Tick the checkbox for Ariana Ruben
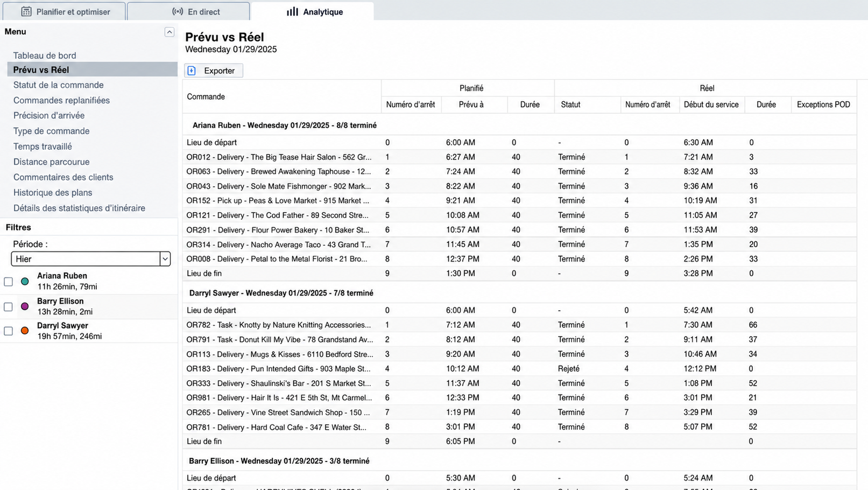This screenshot has height=490, width=868. pyautogui.click(x=8, y=282)
